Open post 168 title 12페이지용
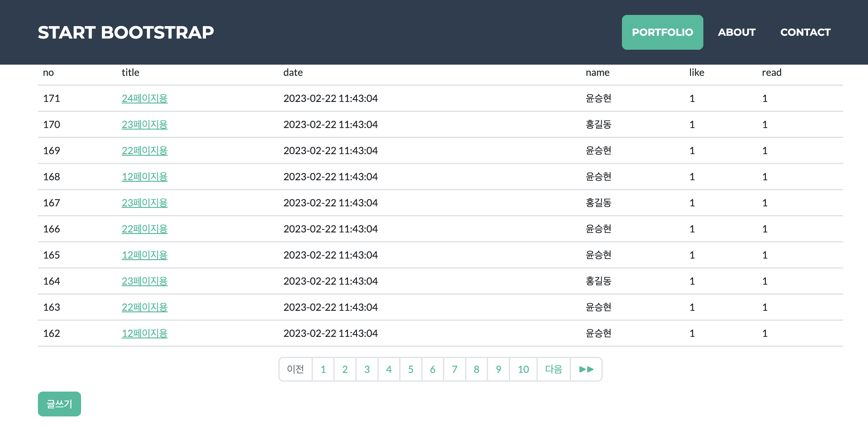The height and width of the screenshot is (427, 868). [x=144, y=177]
